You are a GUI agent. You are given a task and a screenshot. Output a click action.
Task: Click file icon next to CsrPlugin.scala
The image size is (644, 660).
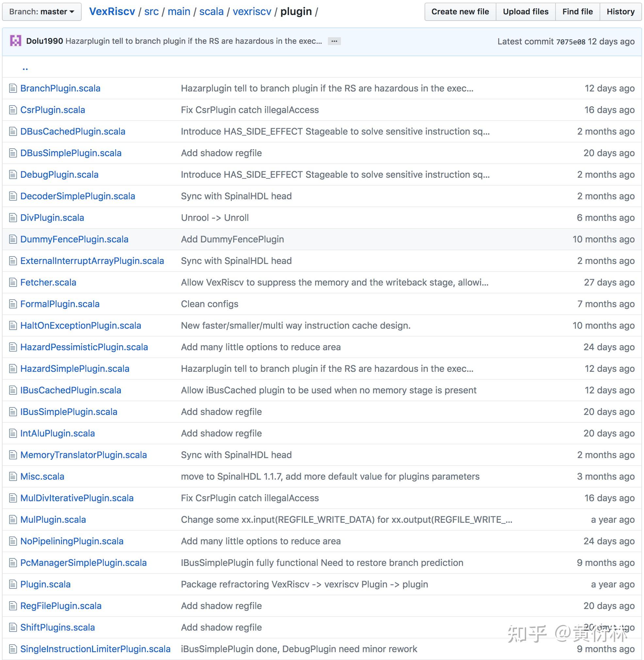click(13, 110)
